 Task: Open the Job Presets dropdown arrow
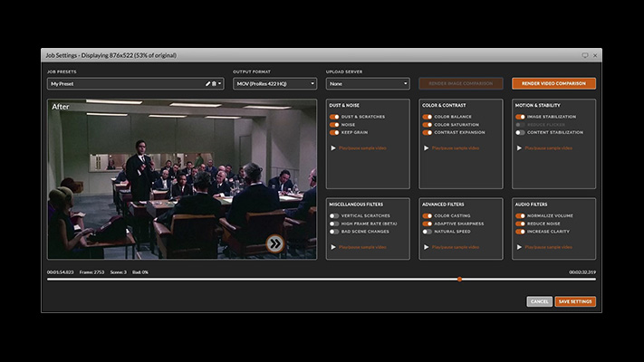pos(220,84)
